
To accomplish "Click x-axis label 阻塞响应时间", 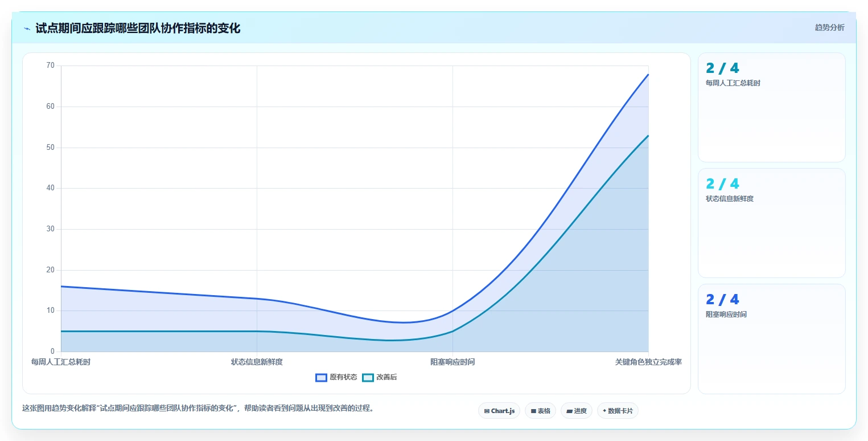I will pos(452,362).
